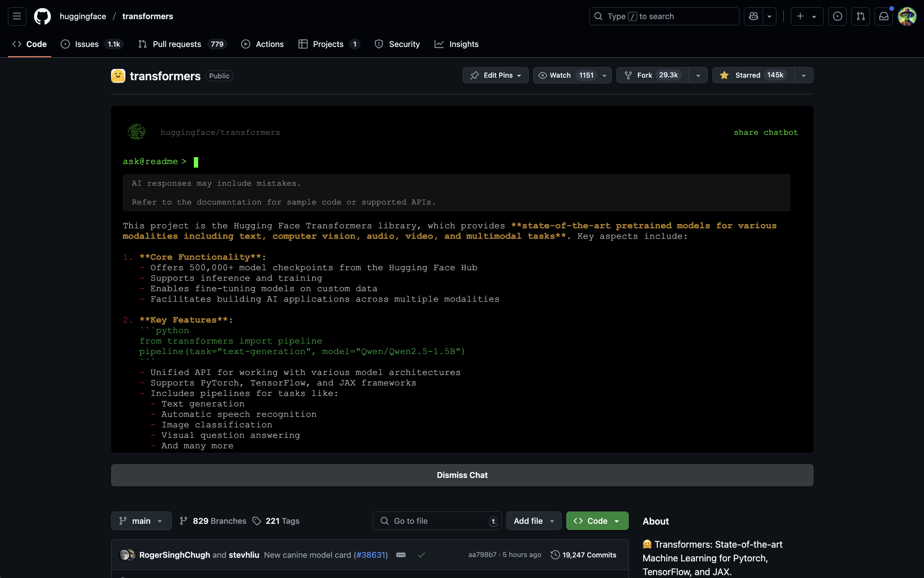Open your issues via header circle icon
The width and height of the screenshot is (924, 578).
(x=837, y=17)
